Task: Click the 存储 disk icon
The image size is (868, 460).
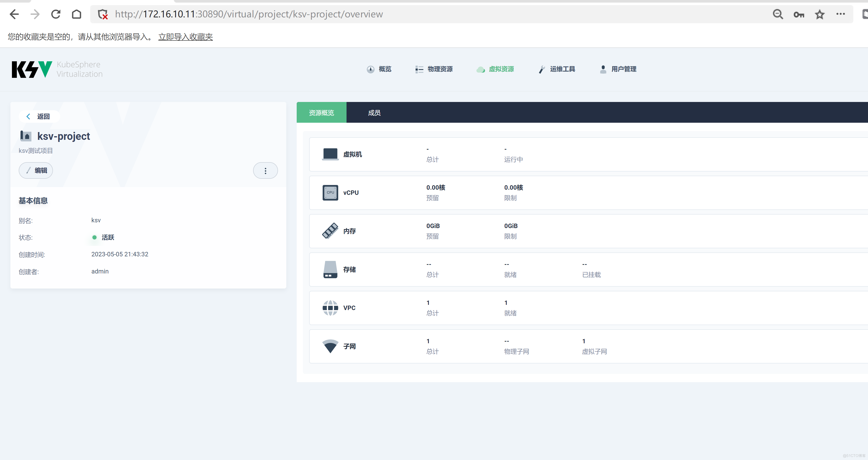Action: [330, 269]
